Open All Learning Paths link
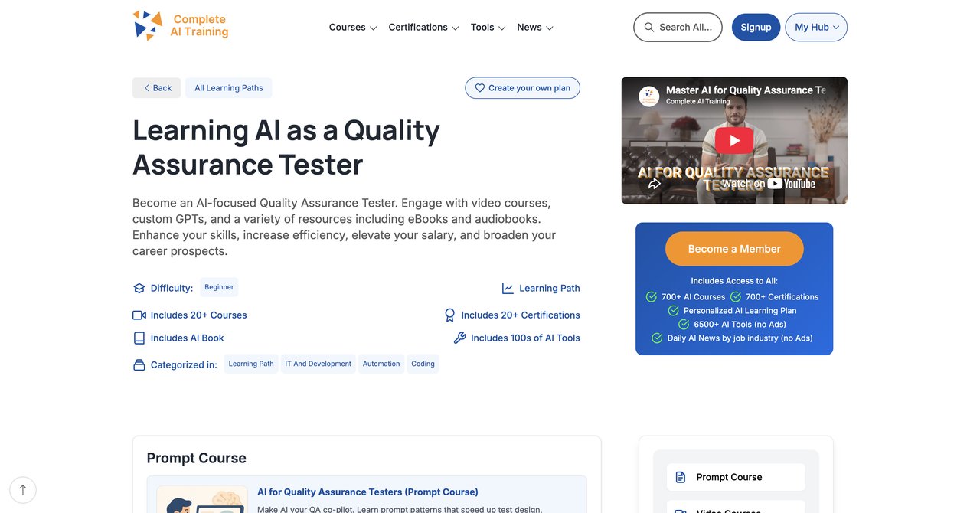This screenshot has height=513, width=980. (x=228, y=88)
